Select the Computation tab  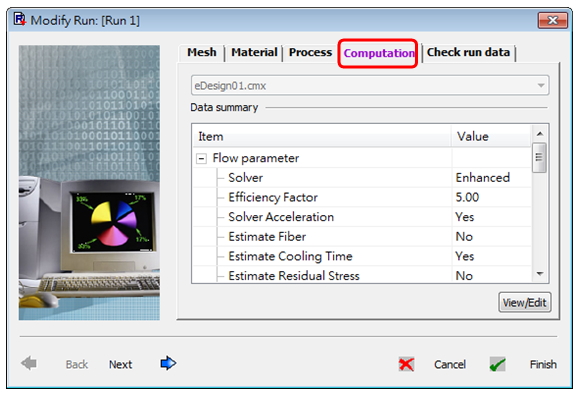point(378,53)
